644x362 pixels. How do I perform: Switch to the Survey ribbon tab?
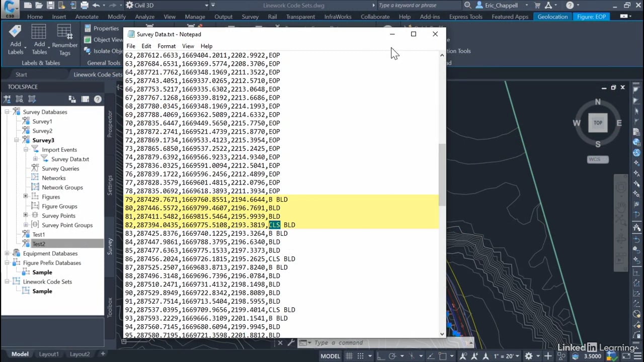click(x=250, y=17)
